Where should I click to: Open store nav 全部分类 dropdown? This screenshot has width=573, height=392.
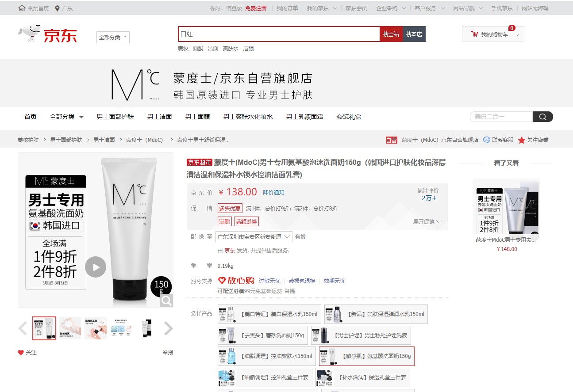click(67, 117)
